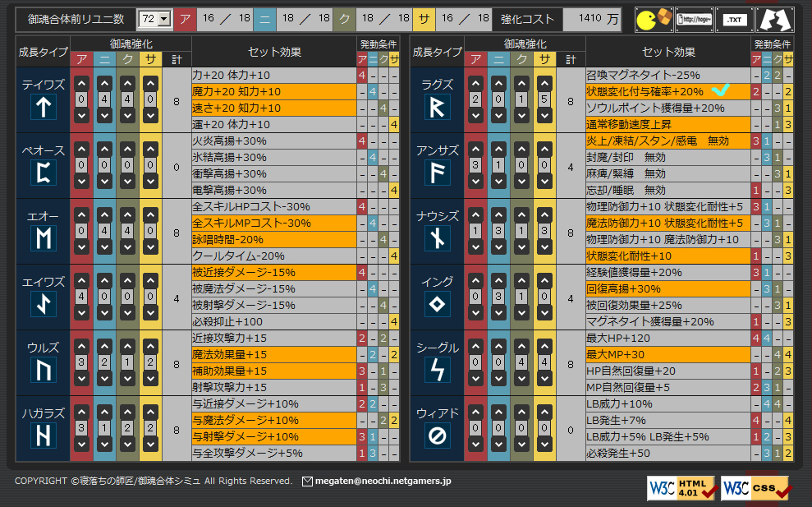Click the ティワズ upward arrow rune icon
This screenshot has height=507, width=812.
pos(44,108)
